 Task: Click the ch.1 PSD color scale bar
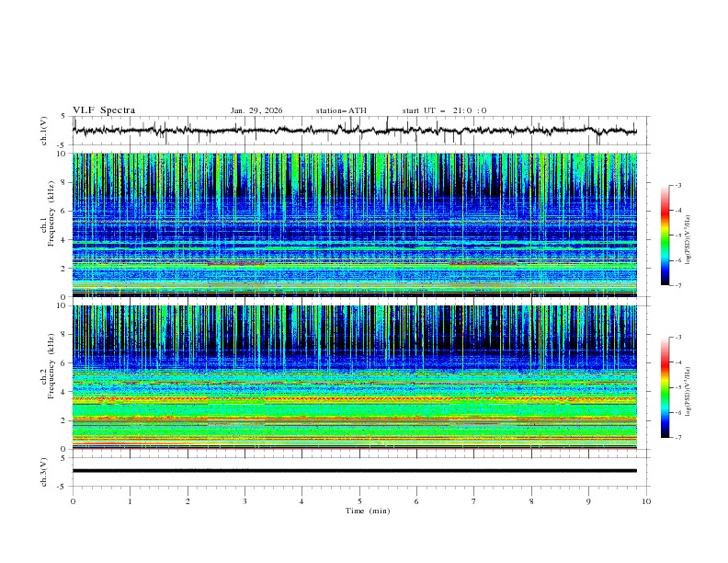pyautogui.click(x=665, y=236)
